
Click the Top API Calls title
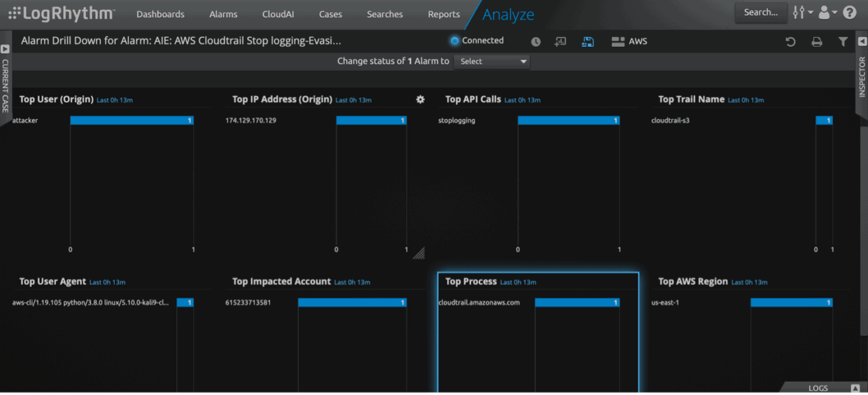point(473,99)
